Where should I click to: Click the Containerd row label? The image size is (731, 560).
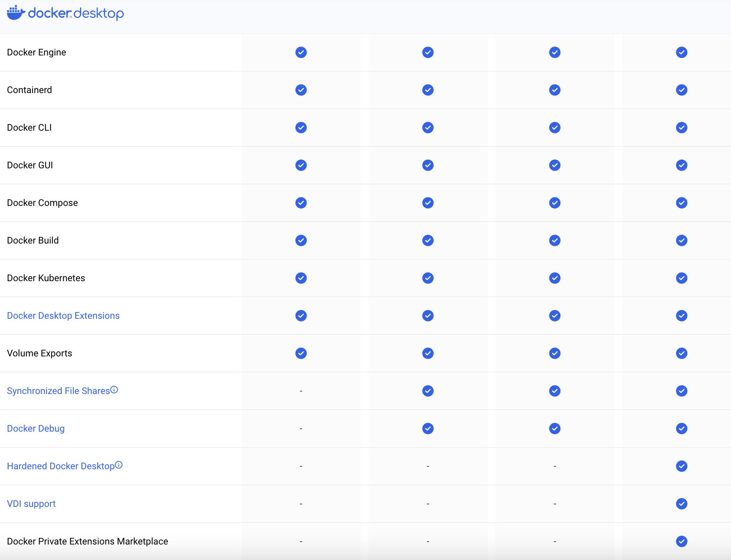29,90
